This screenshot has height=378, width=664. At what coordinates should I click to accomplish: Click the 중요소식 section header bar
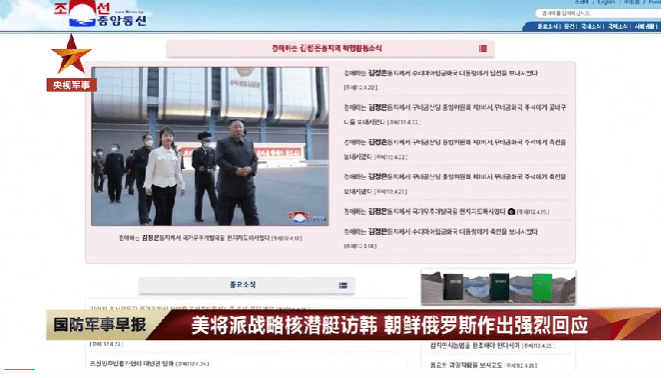[246, 285]
